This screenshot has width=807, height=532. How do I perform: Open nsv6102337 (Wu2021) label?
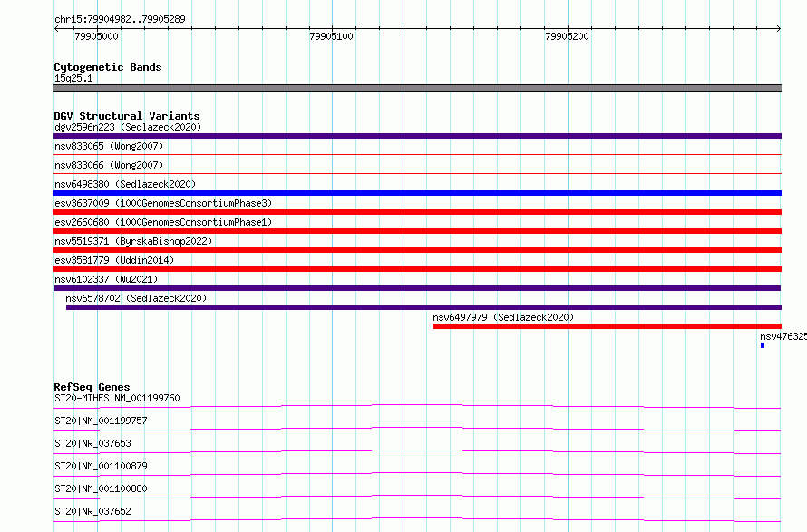tap(106, 279)
